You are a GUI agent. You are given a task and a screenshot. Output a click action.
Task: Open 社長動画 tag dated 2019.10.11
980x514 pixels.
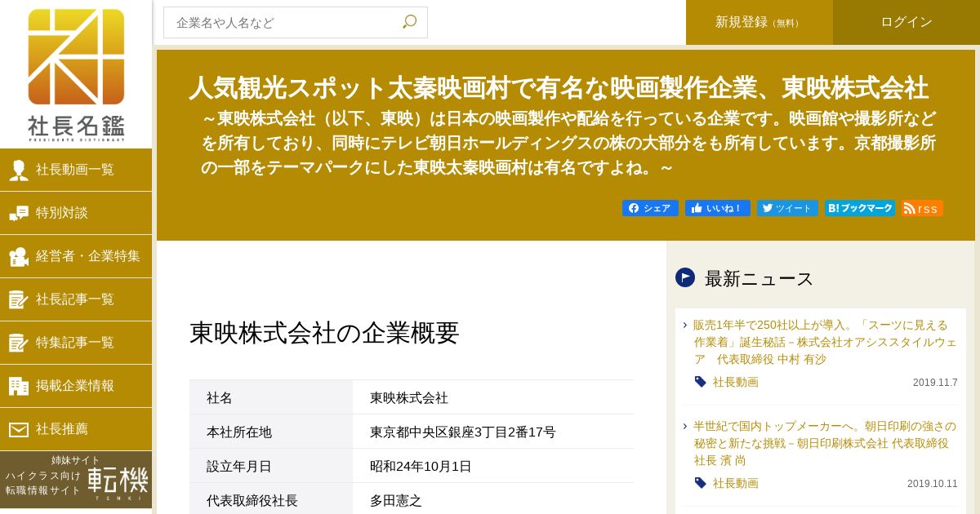coord(735,483)
